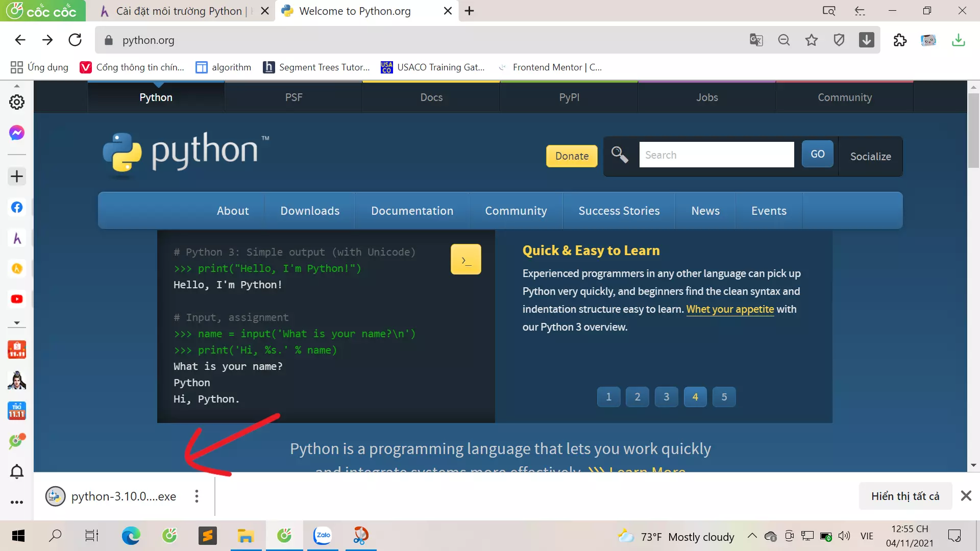Show hidden system tray icons
This screenshot has height=551, width=980.
click(x=752, y=536)
